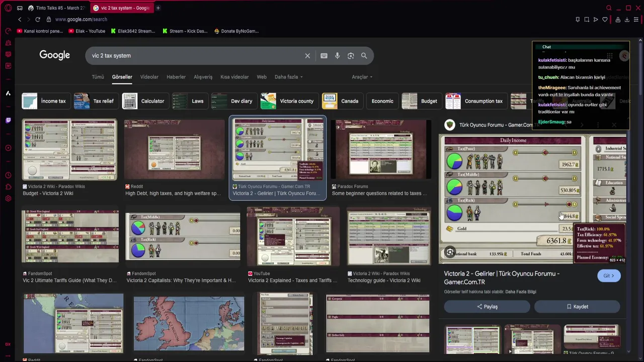Select the Görseller tab

pos(122,77)
